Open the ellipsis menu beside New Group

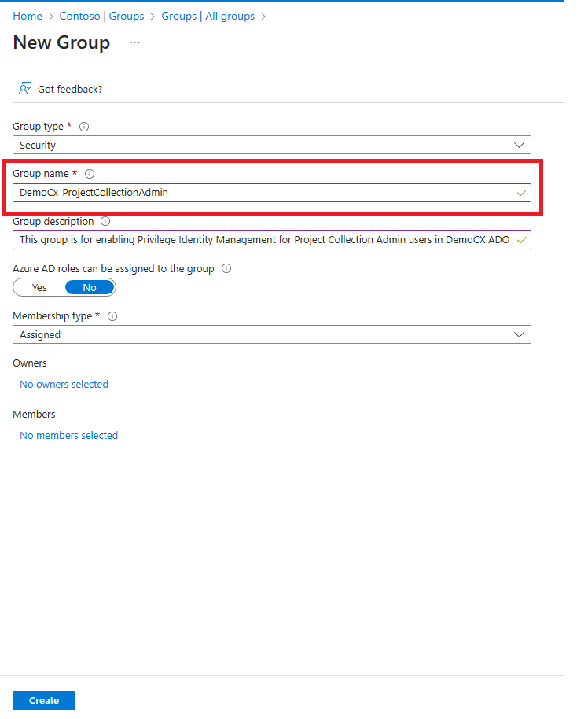click(135, 42)
